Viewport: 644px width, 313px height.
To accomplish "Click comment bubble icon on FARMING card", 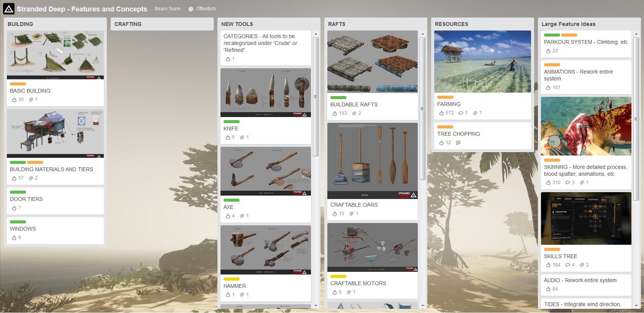I will click(461, 113).
